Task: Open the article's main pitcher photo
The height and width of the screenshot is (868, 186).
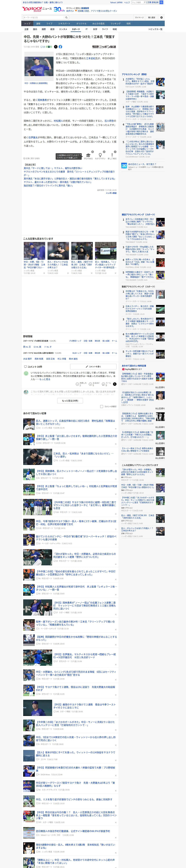Action: point(39,66)
